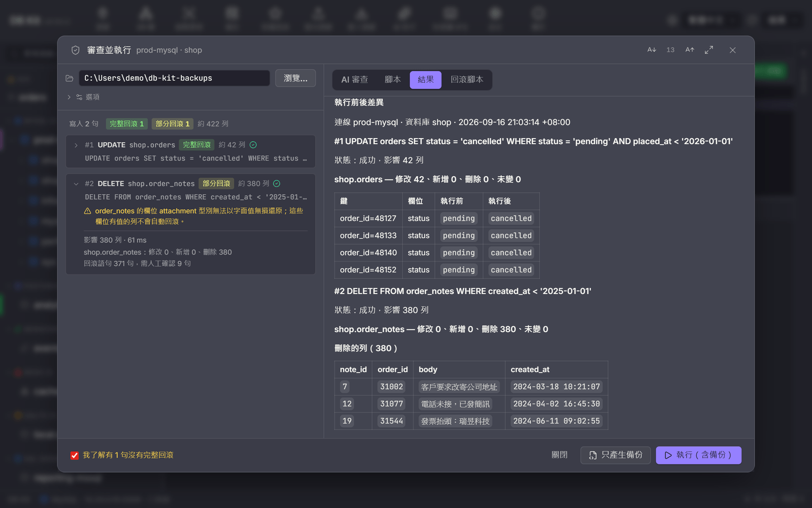Click the 完整回滾 1 summary badge
Viewport: 812px width, 508px height.
(x=126, y=124)
